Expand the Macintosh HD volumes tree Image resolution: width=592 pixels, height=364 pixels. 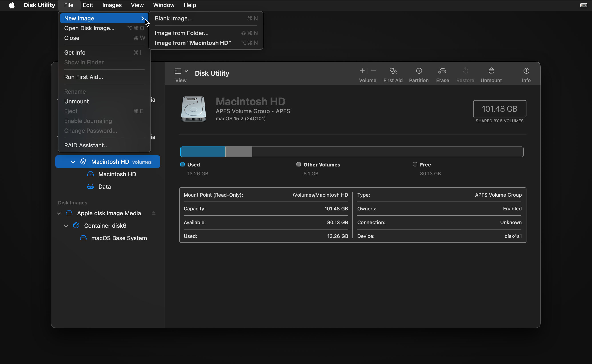click(73, 162)
